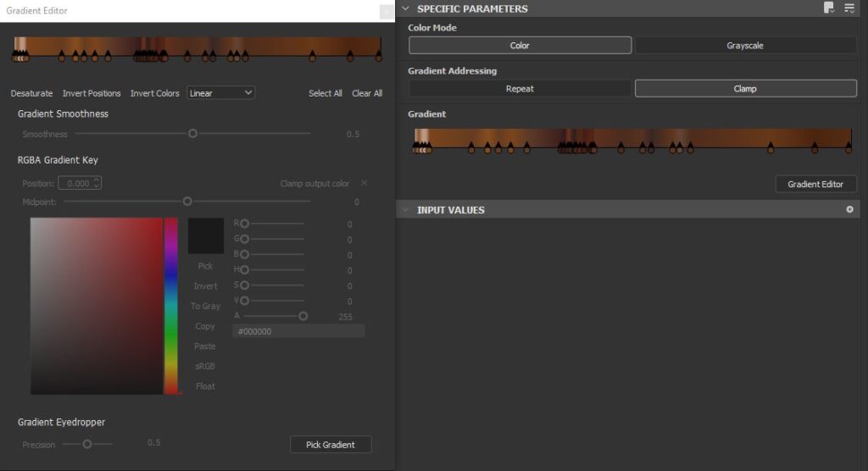This screenshot has width=868, height=471.
Task: Click the A alpha slider handle
Action: click(x=303, y=316)
